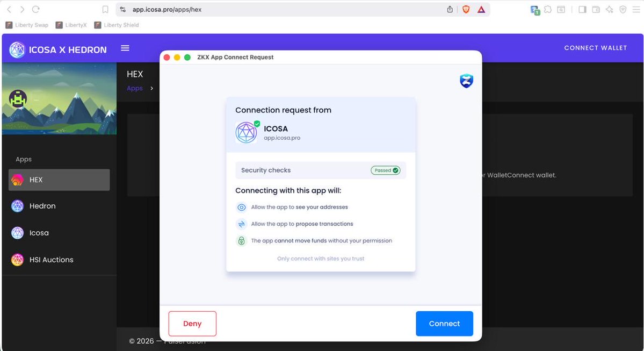
Task: Open the LibertyX bookmark
Action: pos(71,25)
